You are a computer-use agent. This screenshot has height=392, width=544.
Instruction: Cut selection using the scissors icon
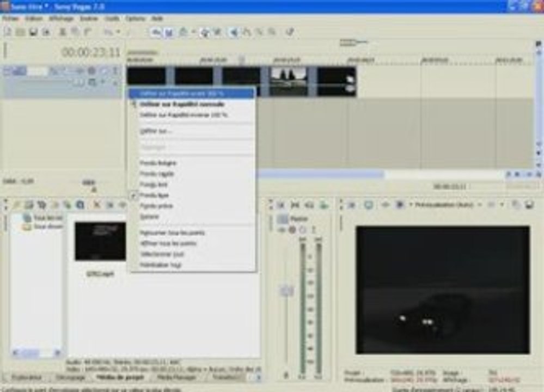pos(63,32)
